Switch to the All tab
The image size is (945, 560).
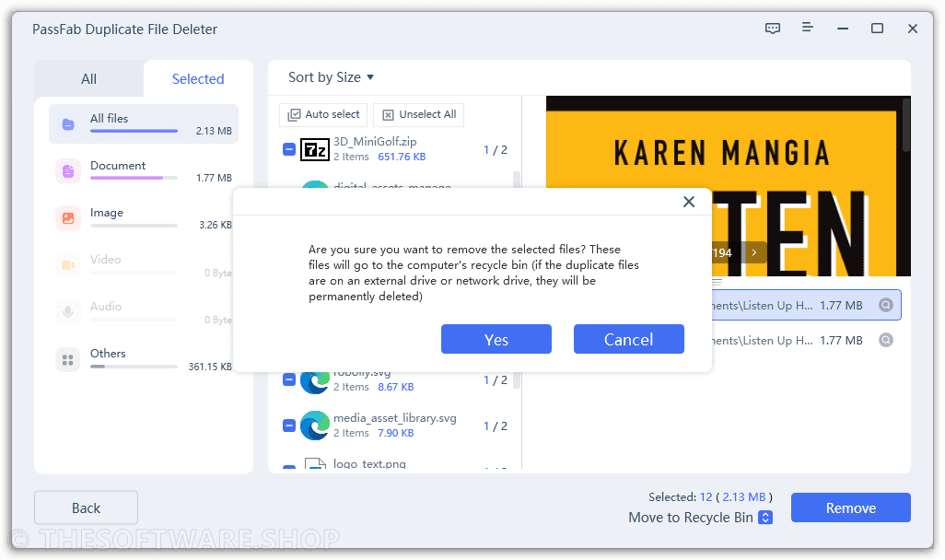[88, 79]
